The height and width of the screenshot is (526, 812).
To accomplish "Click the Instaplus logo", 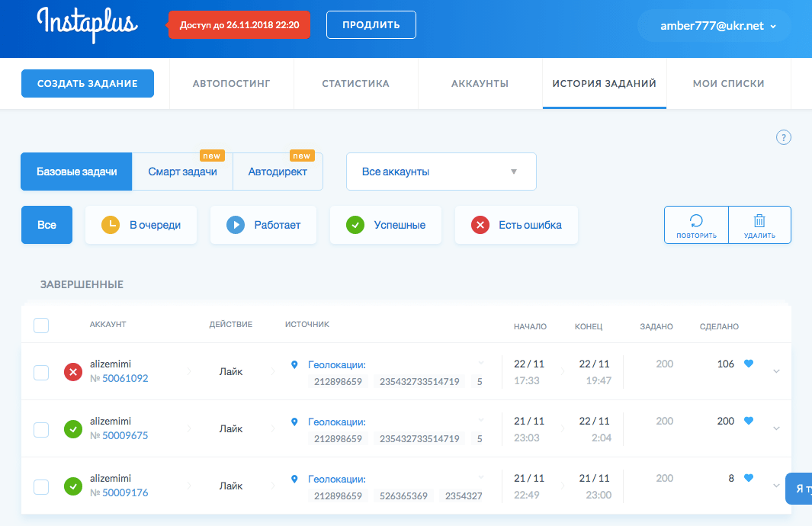I will point(87,25).
